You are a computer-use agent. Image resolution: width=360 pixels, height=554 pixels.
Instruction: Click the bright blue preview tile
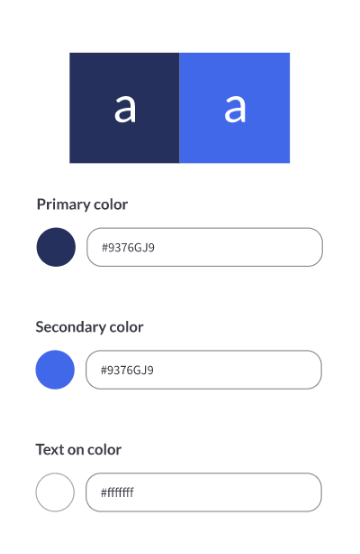click(x=235, y=108)
